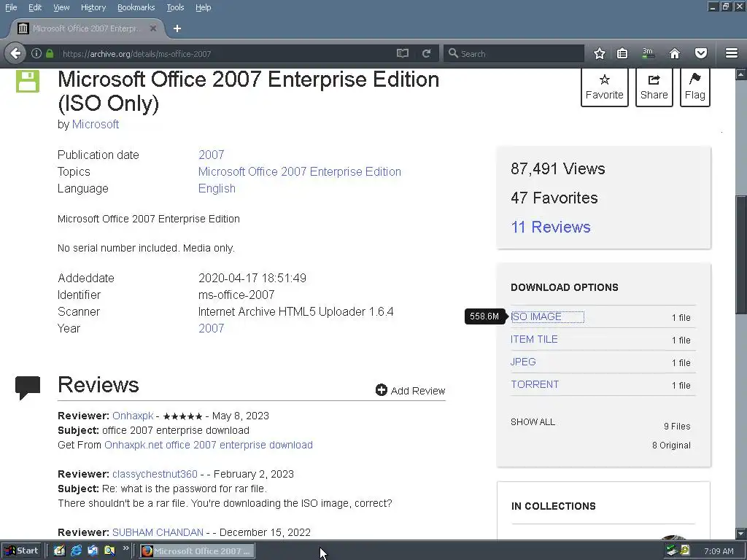Go to the Home page icon
The width and height of the screenshot is (747, 560).
click(x=675, y=53)
